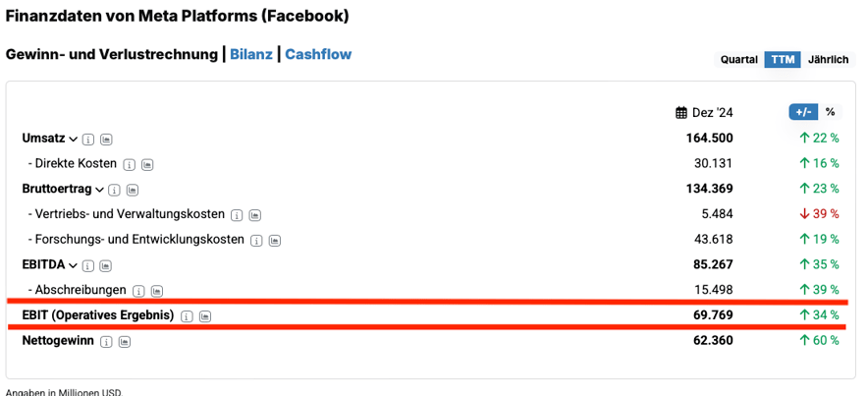The height and width of the screenshot is (396, 868).
Task: Show chart icon for Umsatz row
Action: pyautogui.click(x=106, y=139)
